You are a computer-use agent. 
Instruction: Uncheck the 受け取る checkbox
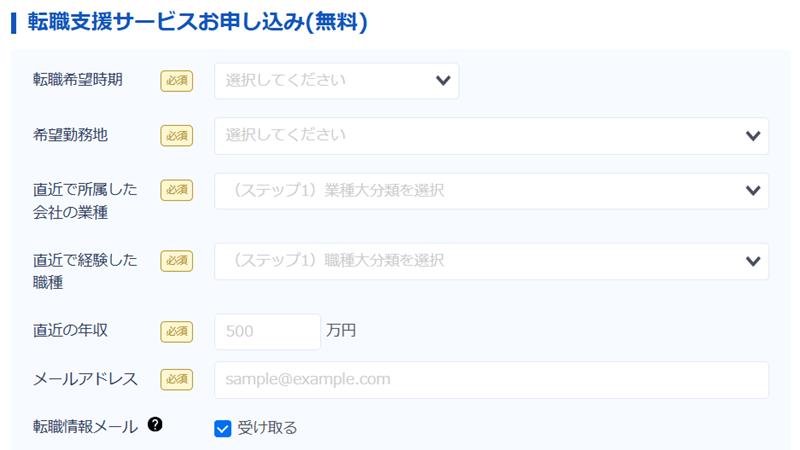pos(223,429)
